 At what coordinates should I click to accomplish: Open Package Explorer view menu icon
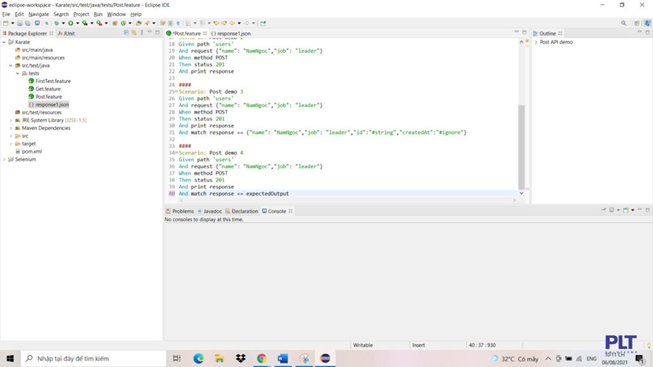(142, 32)
